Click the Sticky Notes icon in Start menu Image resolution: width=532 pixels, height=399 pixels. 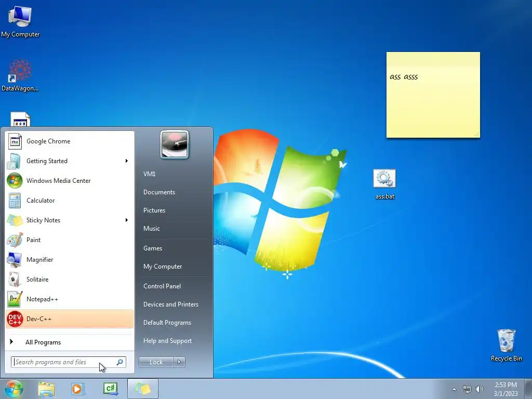pos(15,220)
